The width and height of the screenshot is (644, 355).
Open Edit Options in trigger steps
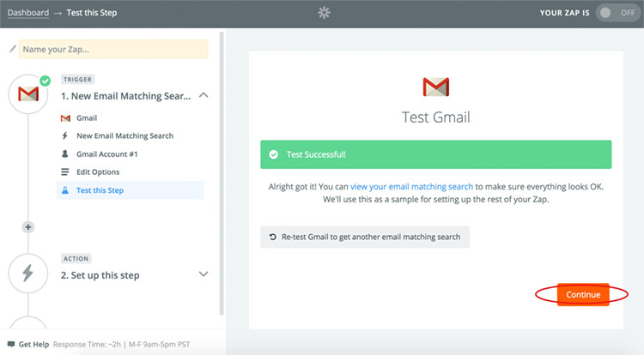(97, 172)
